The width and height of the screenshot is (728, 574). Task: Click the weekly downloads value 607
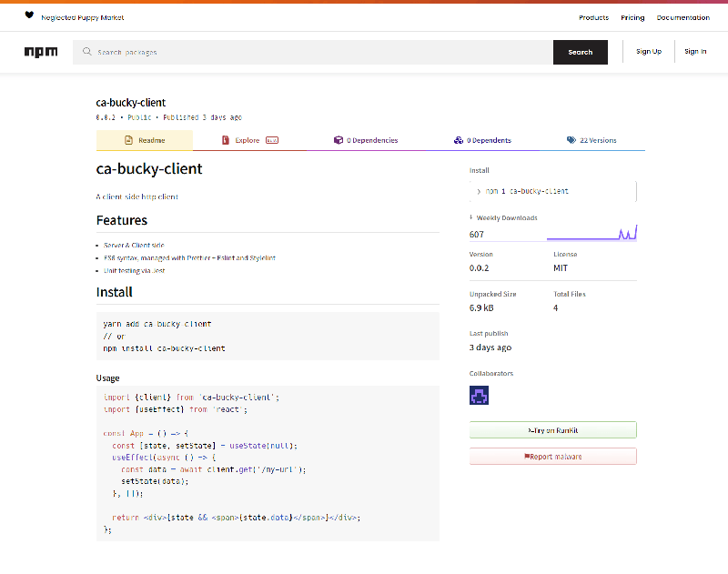476,235
